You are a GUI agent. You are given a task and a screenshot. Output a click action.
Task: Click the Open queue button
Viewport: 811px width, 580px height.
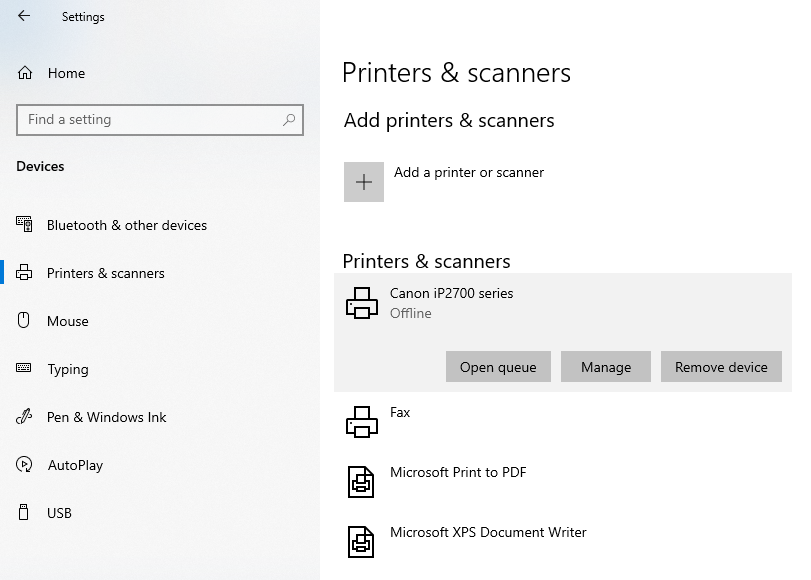coord(498,366)
